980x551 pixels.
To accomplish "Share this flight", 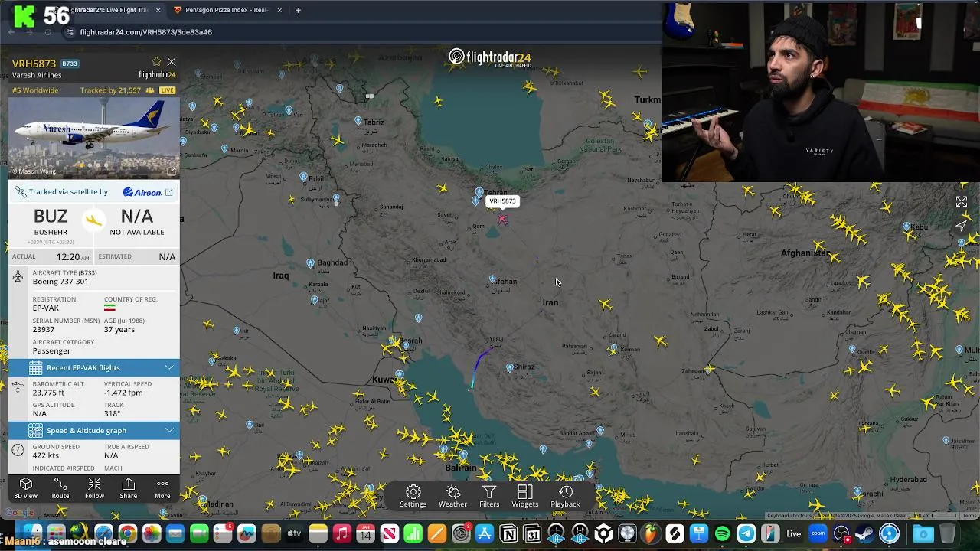I will (x=128, y=488).
